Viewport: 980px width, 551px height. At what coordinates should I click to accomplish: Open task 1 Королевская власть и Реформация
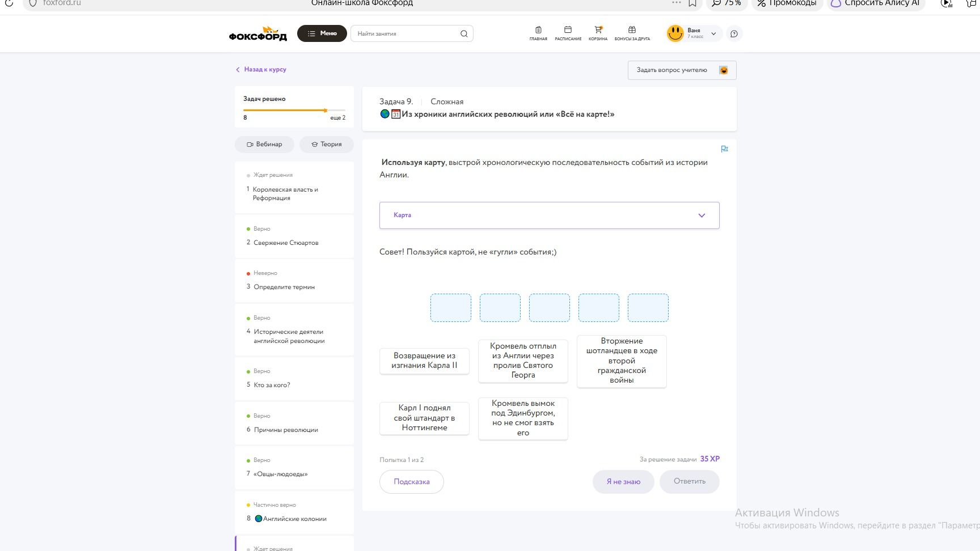[x=294, y=188]
